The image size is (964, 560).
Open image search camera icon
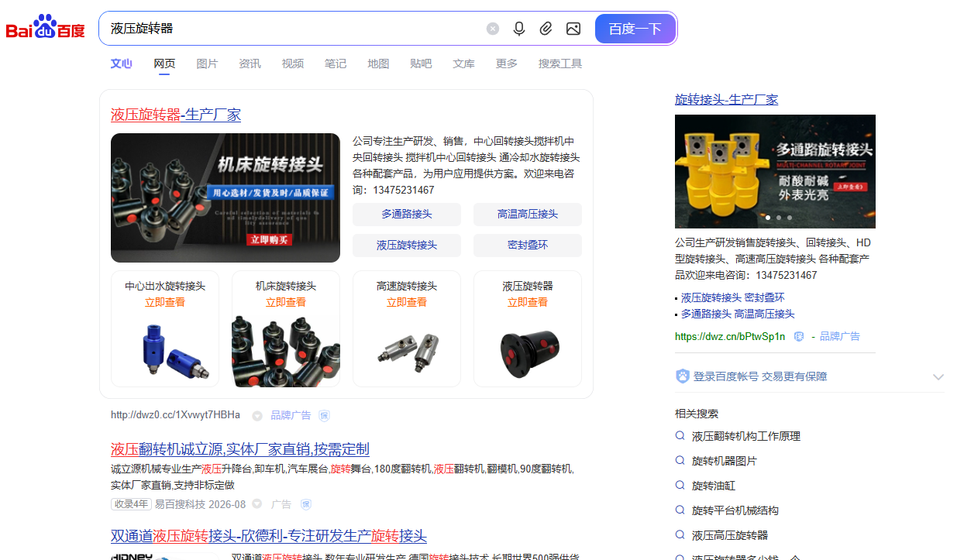[x=573, y=29]
